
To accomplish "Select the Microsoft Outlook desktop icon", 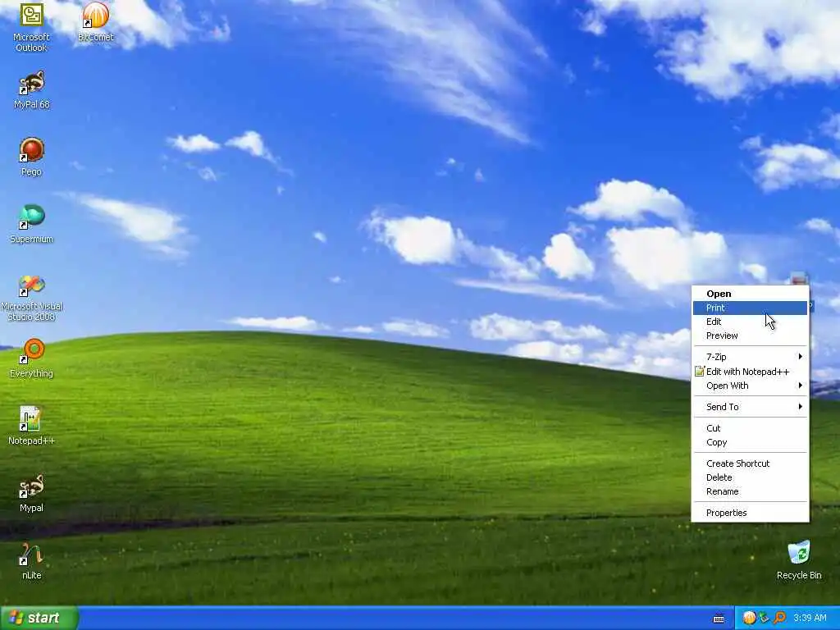I will [32, 27].
